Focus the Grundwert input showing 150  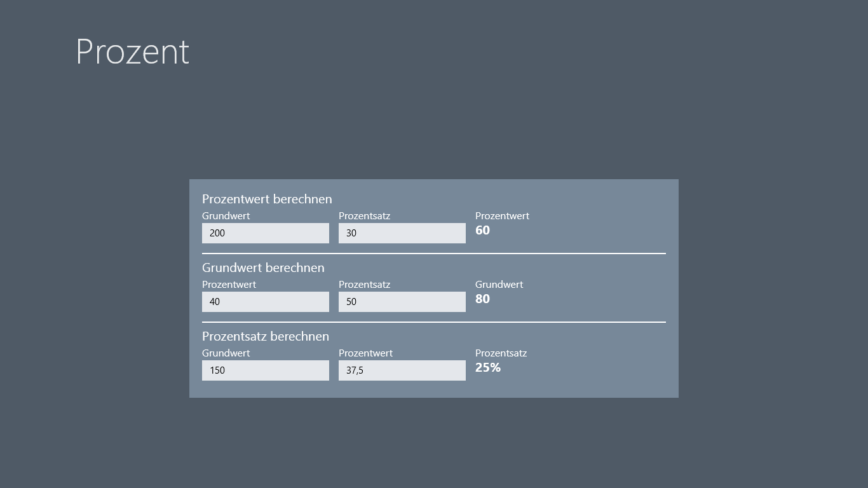265,370
